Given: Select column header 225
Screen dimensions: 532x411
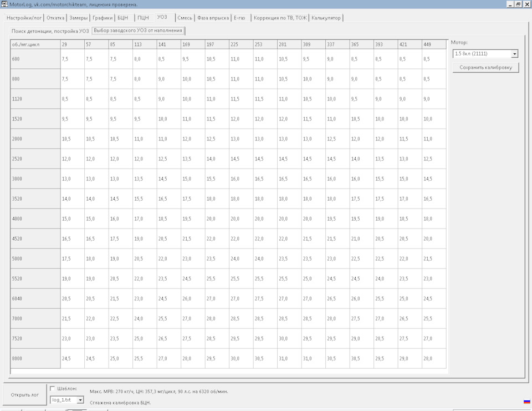Looking at the screenshot, I should click(241, 44).
